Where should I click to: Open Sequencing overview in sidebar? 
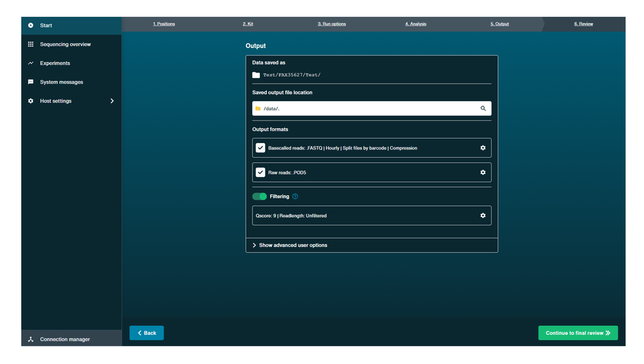[x=71, y=44]
